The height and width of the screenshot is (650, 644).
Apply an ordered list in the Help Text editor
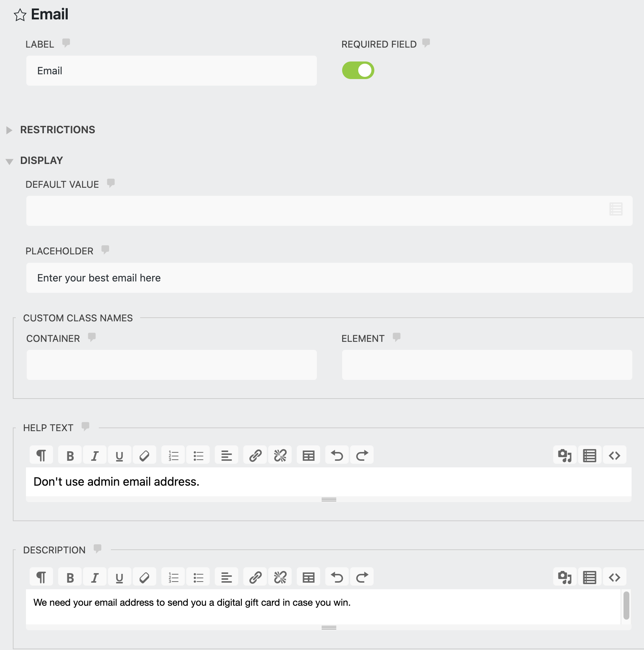pos(173,455)
